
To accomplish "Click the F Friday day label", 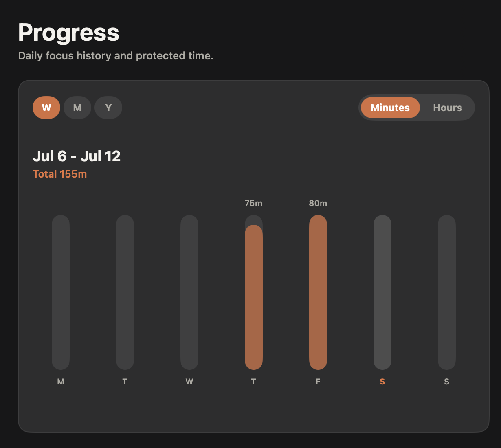I will (x=318, y=382).
